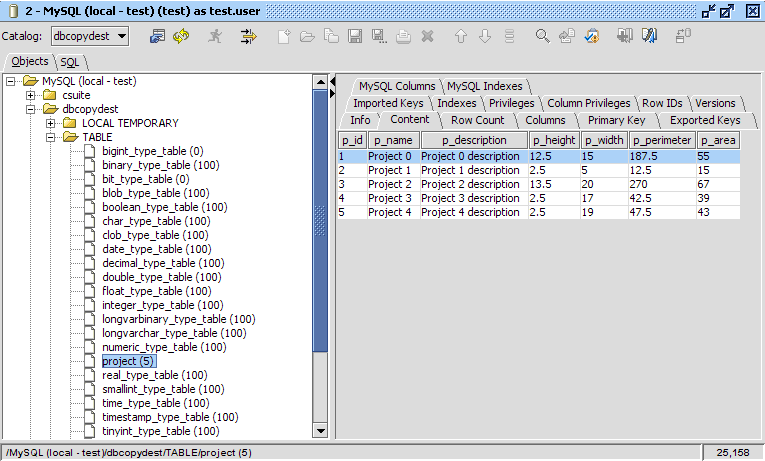Click the object tree vertical scrollbar
This screenshot has width=765, height=461.
click(320, 220)
